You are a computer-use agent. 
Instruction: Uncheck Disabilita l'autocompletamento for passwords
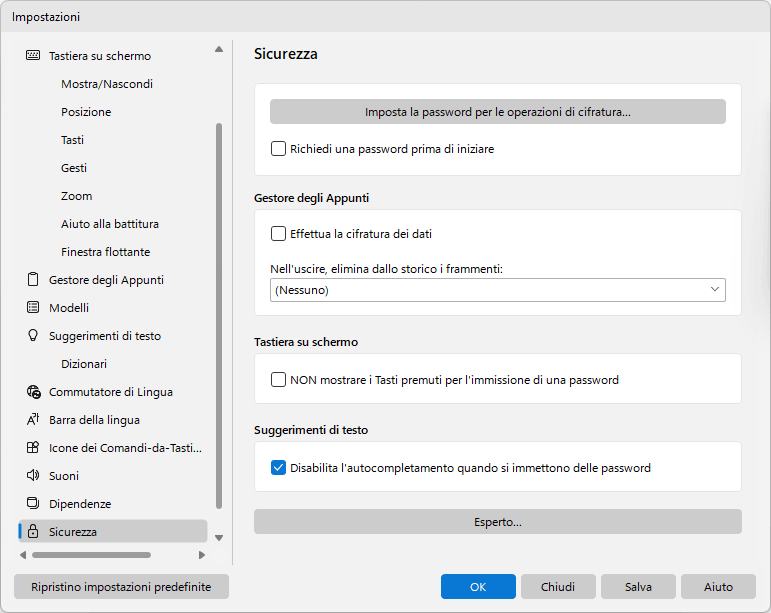278,467
